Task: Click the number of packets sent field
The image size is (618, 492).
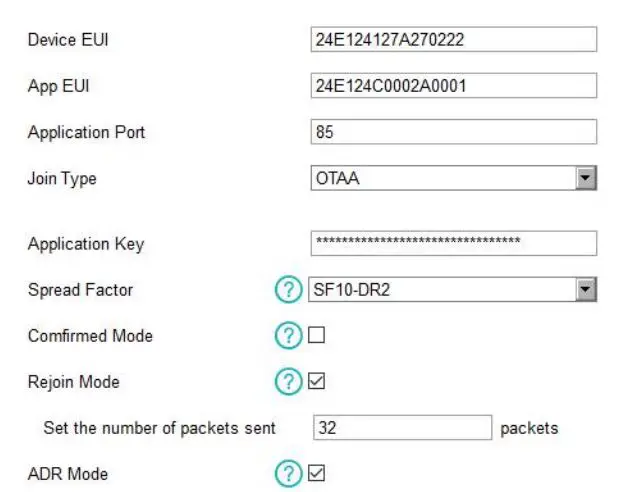Action: coord(403,427)
